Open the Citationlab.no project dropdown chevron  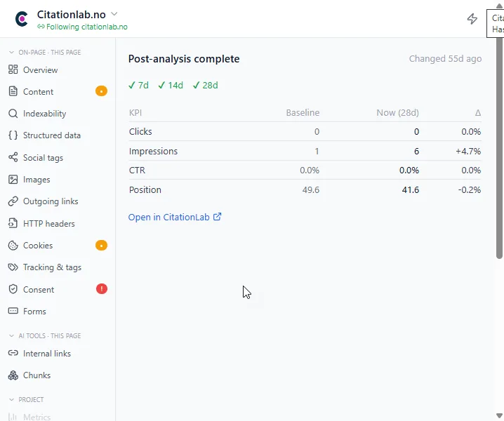114,14
